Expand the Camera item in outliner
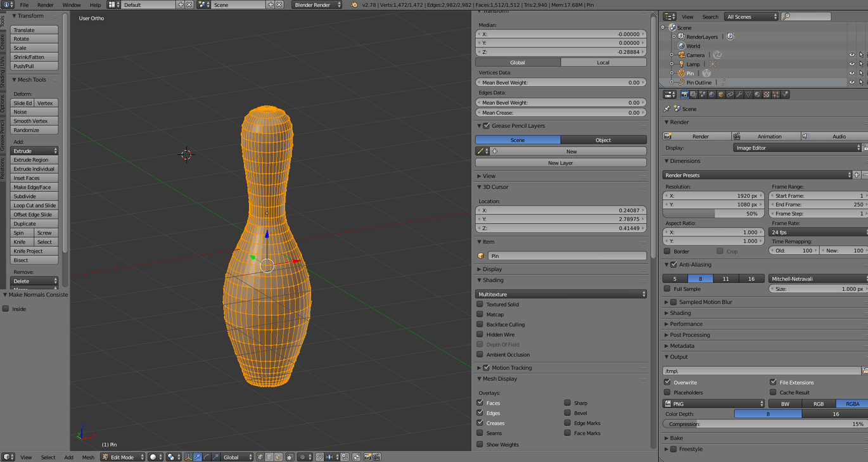The height and width of the screenshot is (462, 868). (672, 55)
